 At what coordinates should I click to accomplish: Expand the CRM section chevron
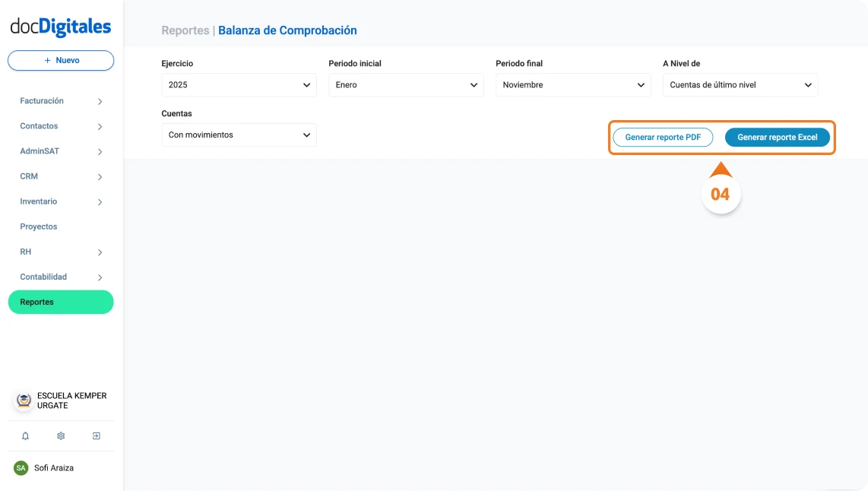(x=100, y=176)
